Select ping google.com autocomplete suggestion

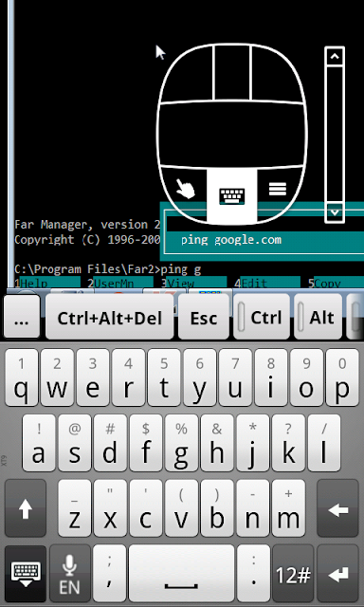pyautogui.click(x=231, y=240)
